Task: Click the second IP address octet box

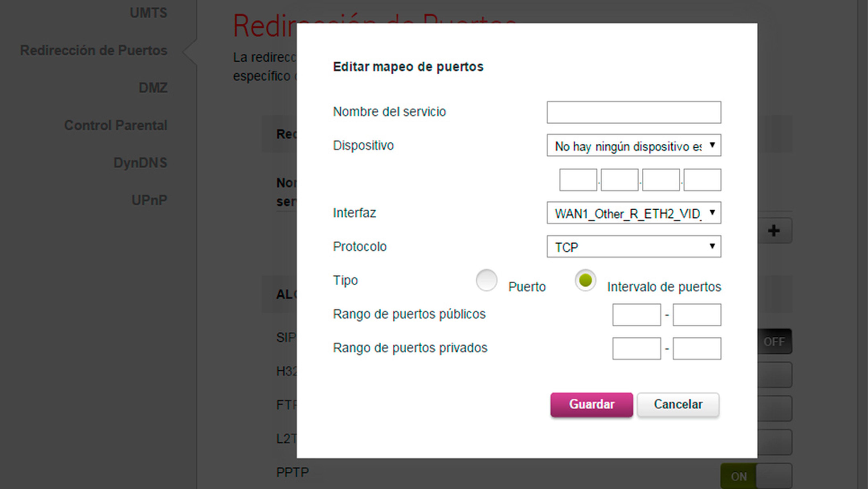Action: tap(620, 180)
